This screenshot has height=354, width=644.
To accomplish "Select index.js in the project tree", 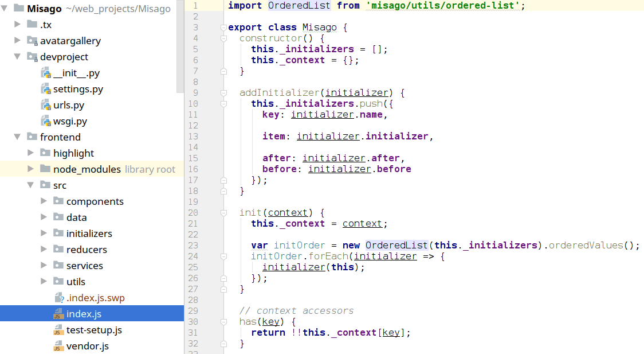I will coord(84,314).
